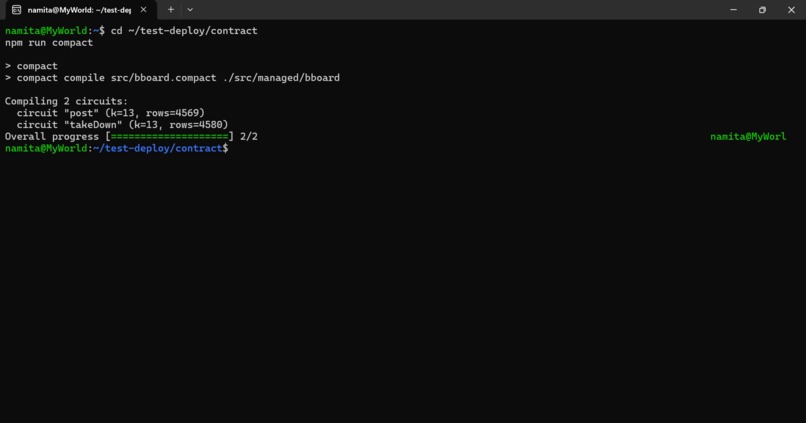Click the overall progress bar
Image resolution: width=806 pixels, height=423 pixels.
(170, 137)
